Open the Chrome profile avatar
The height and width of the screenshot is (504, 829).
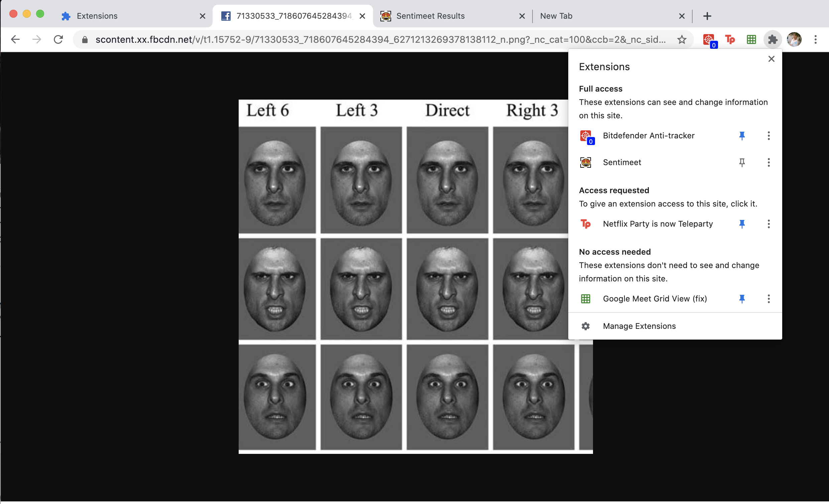click(794, 40)
